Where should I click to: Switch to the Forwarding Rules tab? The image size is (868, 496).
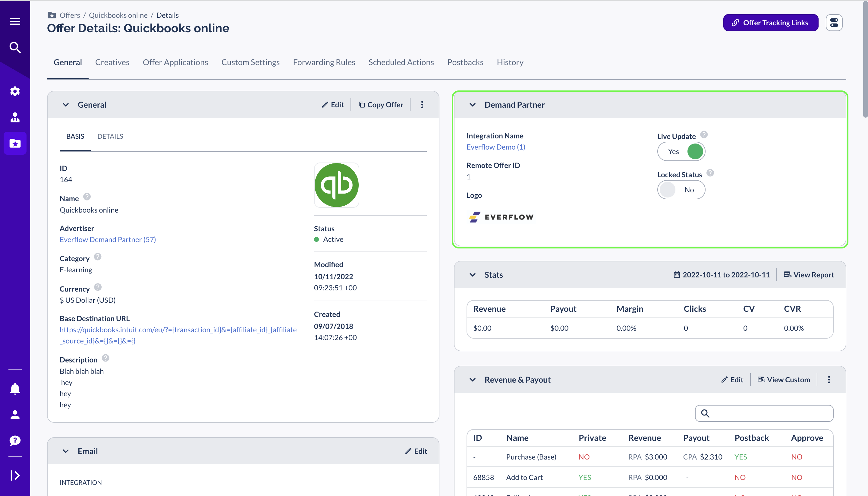(324, 62)
